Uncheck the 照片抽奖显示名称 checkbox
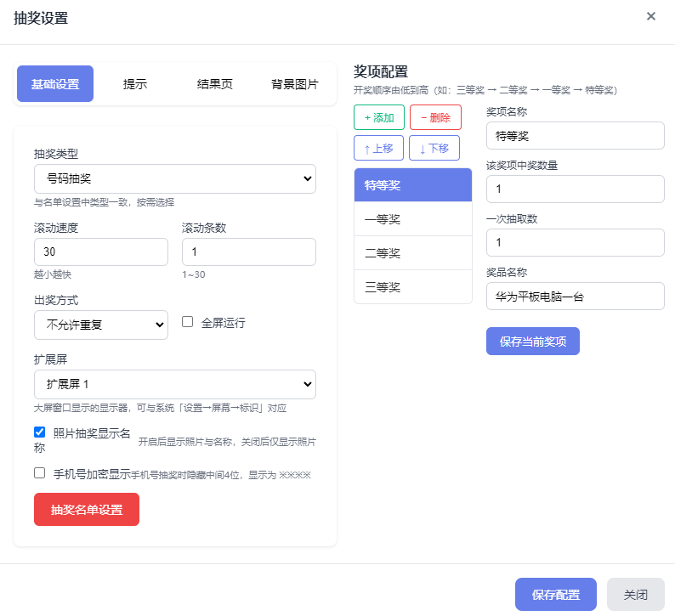Viewport: 675px width, 616px height. pyautogui.click(x=40, y=432)
